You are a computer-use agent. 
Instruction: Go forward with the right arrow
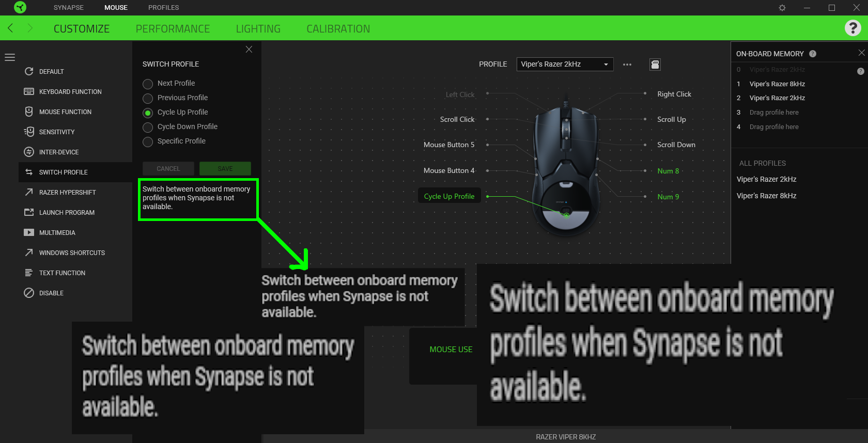coord(30,28)
